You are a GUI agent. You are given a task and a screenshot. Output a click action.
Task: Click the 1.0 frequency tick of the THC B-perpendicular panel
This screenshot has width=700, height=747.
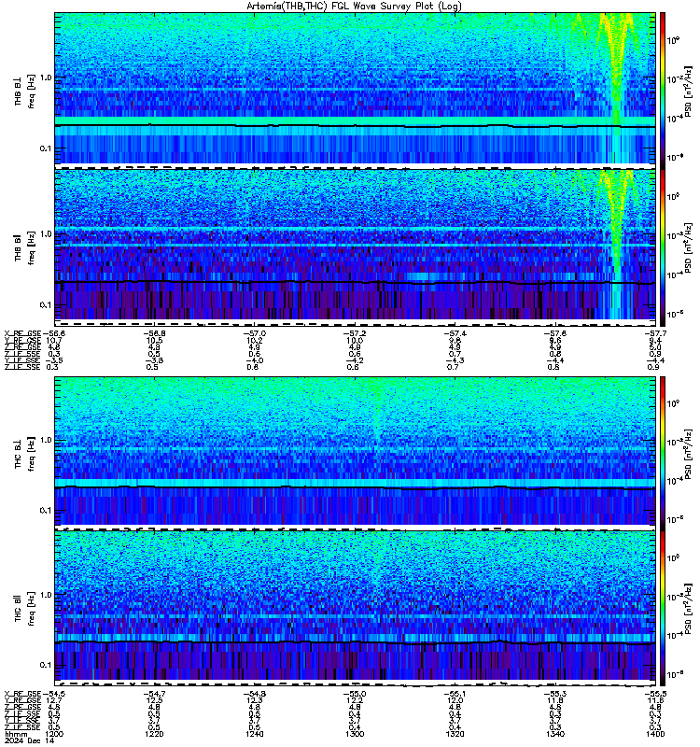point(46,440)
